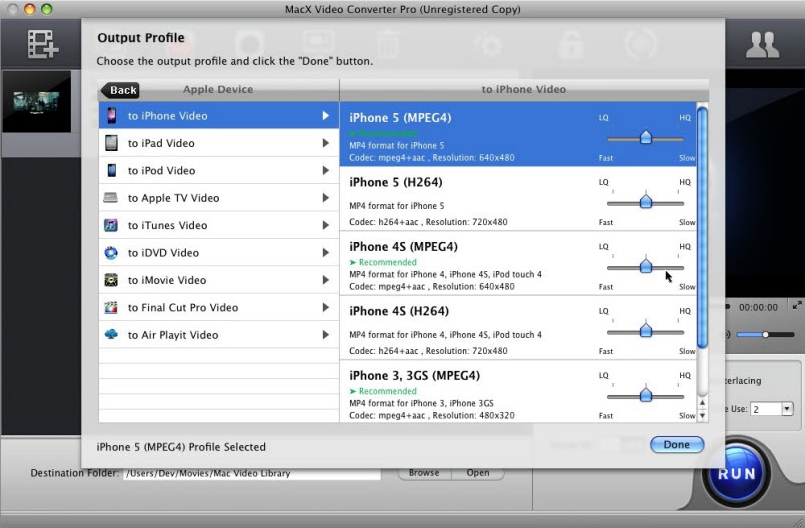The height and width of the screenshot is (528, 805).
Task: Click the Apple TV device icon
Action: [110, 198]
